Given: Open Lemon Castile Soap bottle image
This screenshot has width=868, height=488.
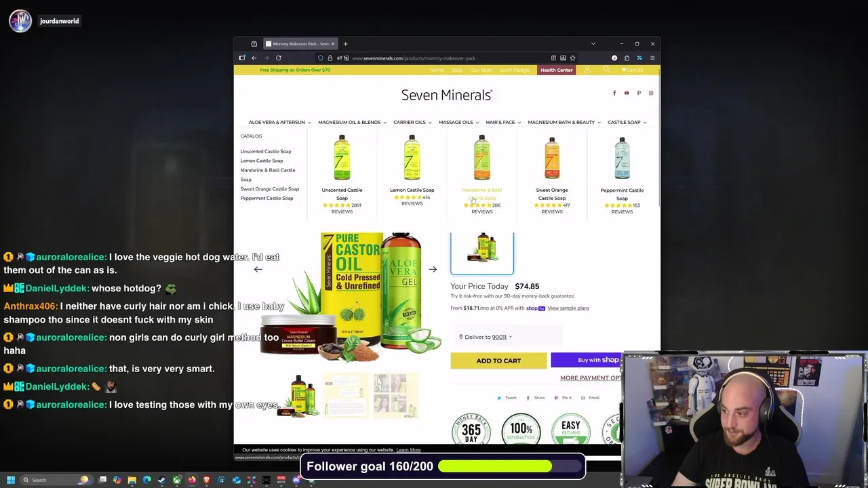Looking at the screenshot, I should (x=412, y=158).
